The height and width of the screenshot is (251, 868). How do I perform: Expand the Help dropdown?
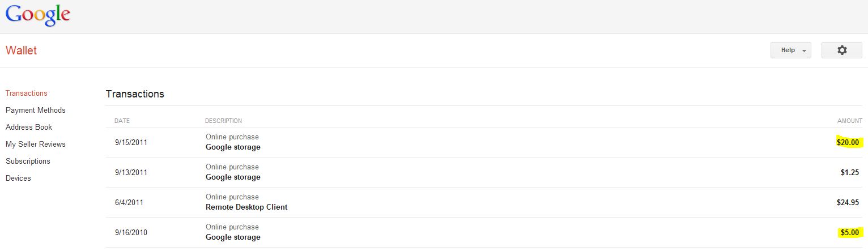pos(790,50)
